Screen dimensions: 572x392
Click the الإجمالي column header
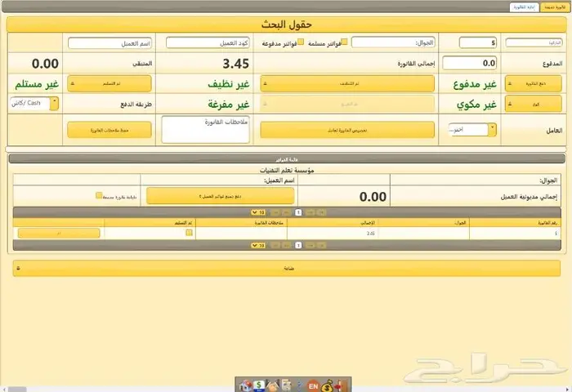click(x=333, y=222)
